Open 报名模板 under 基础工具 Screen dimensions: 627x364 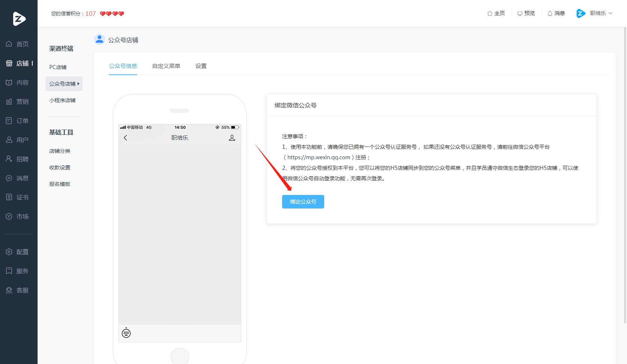pyautogui.click(x=60, y=184)
